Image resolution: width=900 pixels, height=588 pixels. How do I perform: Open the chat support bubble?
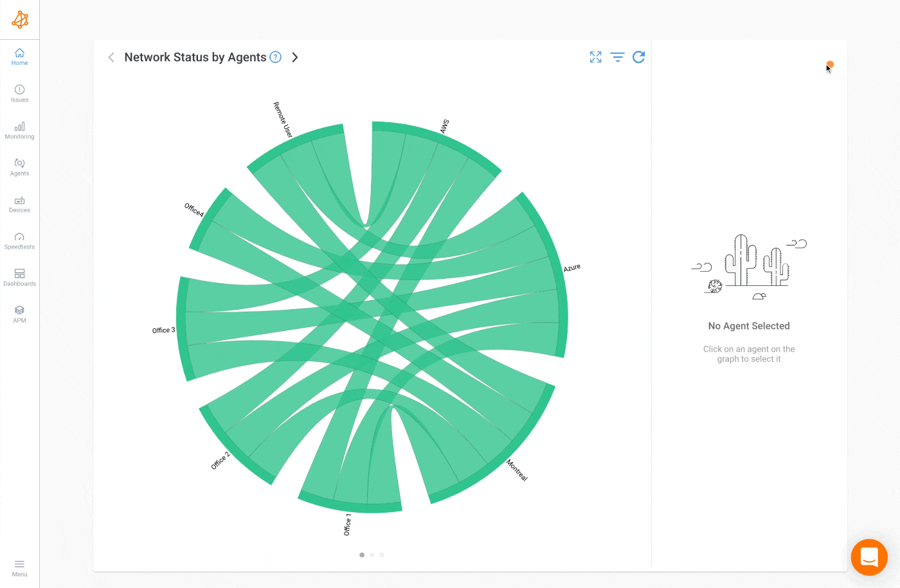pos(869,557)
